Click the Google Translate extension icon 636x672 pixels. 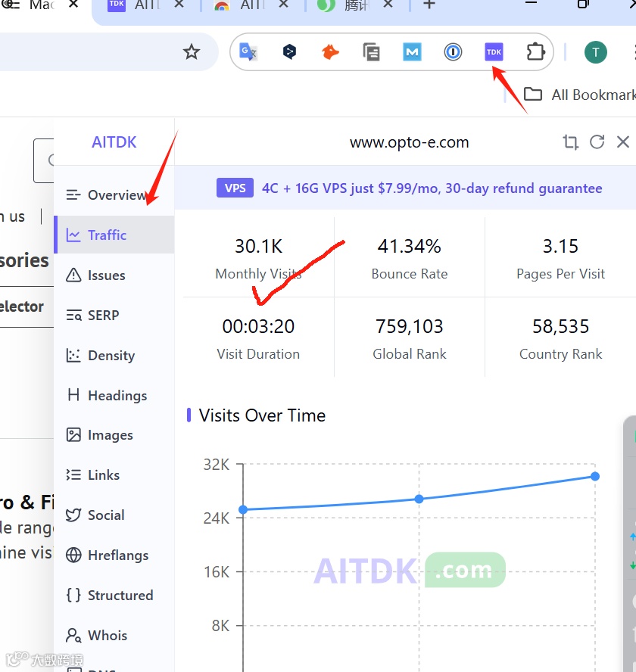(x=248, y=52)
